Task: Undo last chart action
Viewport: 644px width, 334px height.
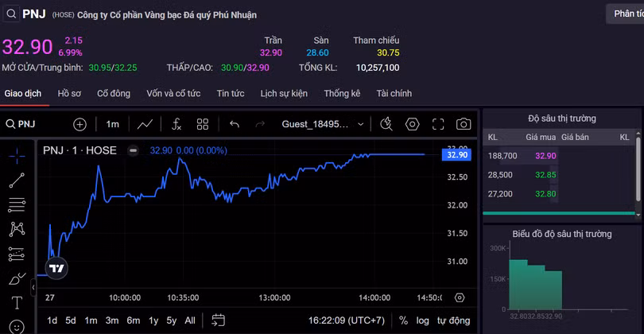Action: [234, 124]
